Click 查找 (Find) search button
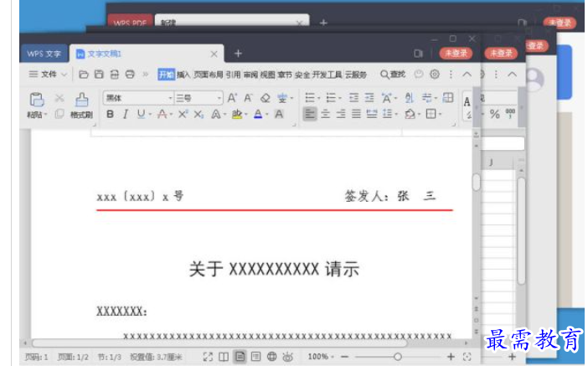Screen dimensions: 588x366 (x=393, y=75)
